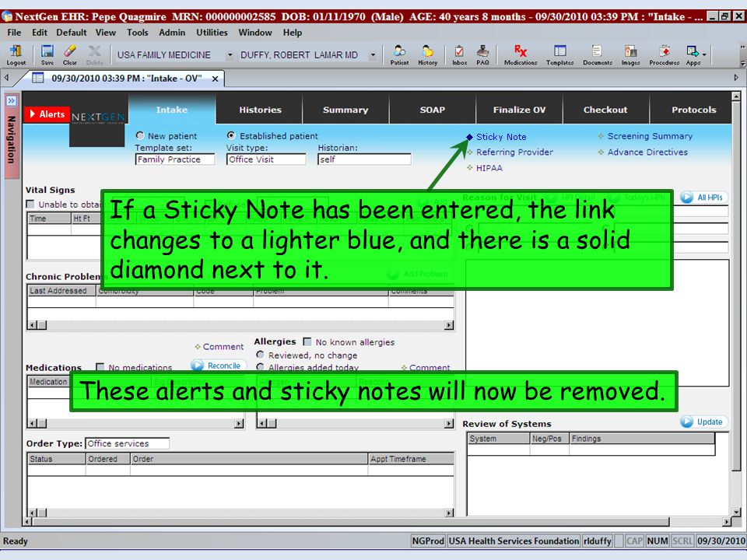The image size is (747, 560).
Task: Open the Admin menu
Action: click(172, 33)
